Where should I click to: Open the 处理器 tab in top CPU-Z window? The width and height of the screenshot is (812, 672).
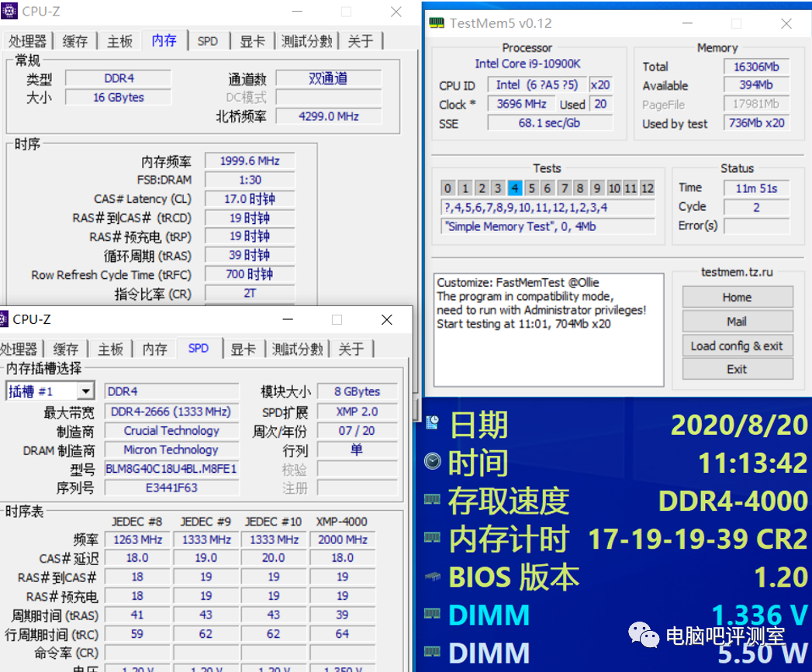click(27, 41)
